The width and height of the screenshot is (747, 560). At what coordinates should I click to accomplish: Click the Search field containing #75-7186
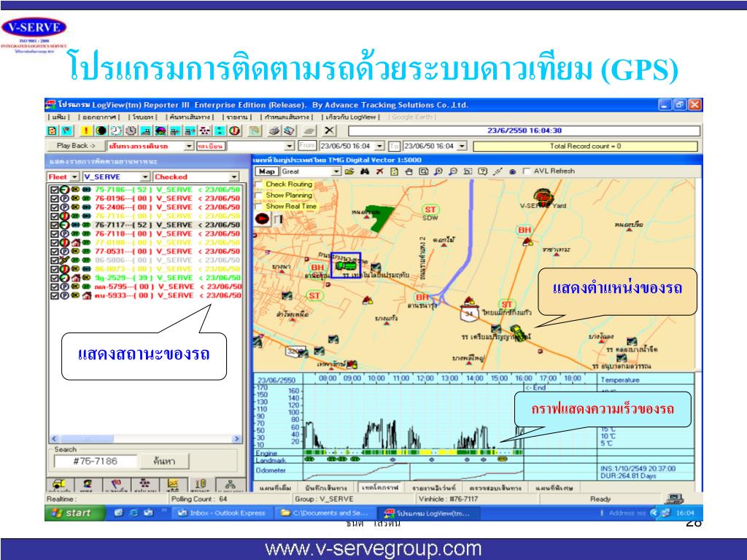point(96,461)
